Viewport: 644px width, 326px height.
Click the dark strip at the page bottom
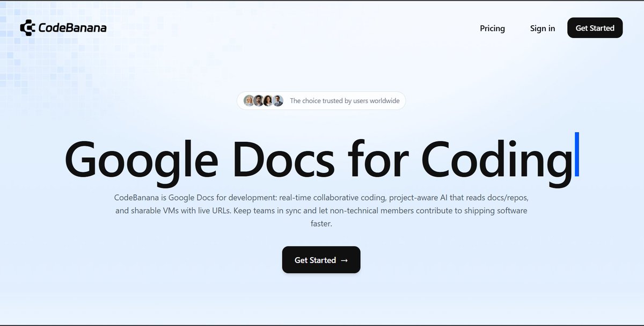click(x=322, y=323)
